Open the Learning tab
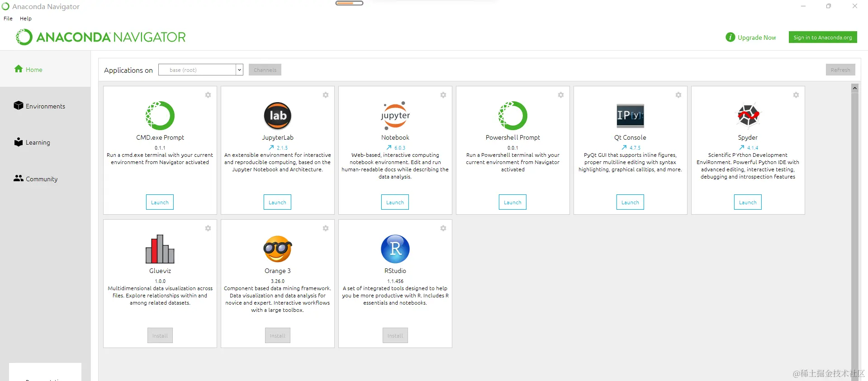Viewport: 868px width, 381px height. 32,142
